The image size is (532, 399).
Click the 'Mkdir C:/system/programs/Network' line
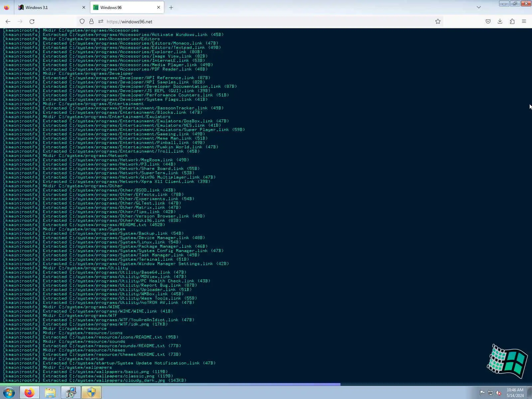pos(66,156)
